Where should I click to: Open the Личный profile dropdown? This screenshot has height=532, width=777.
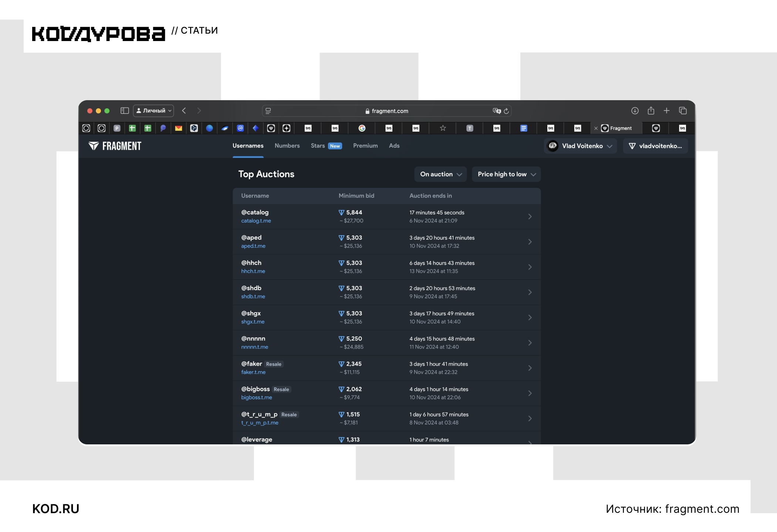click(x=153, y=111)
